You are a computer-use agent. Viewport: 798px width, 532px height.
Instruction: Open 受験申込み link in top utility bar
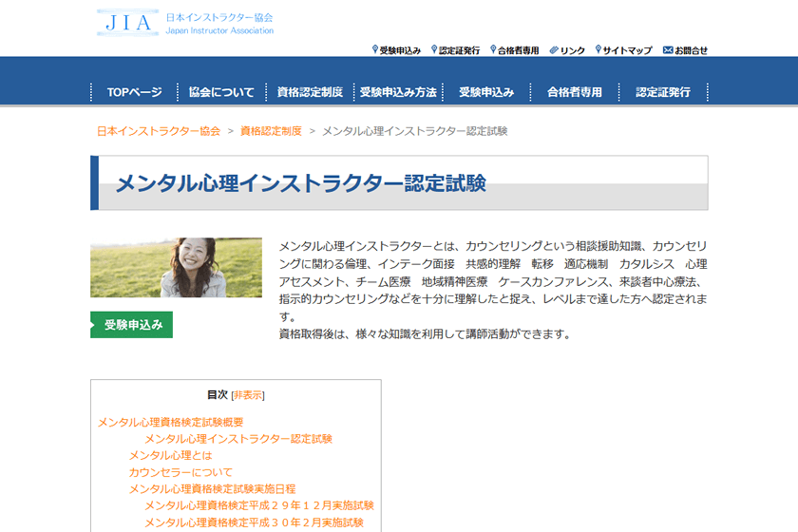pyautogui.click(x=399, y=50)
